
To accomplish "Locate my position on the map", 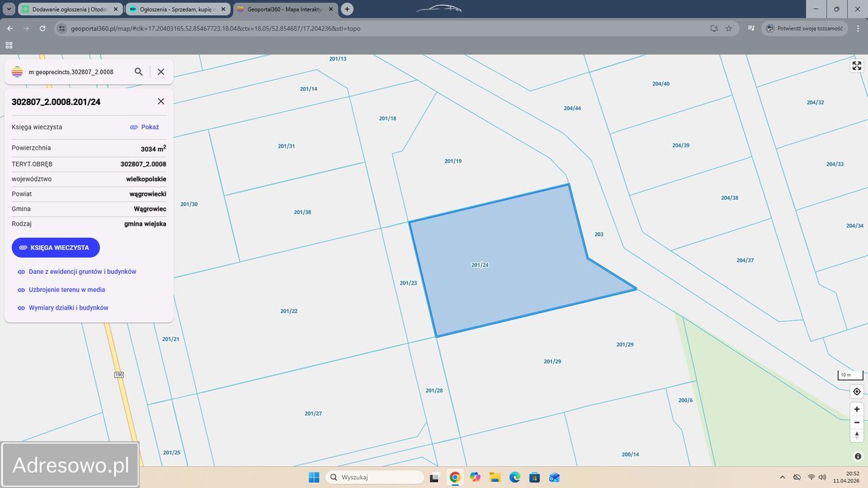I will pyautogui.click(x=856, y=392).
